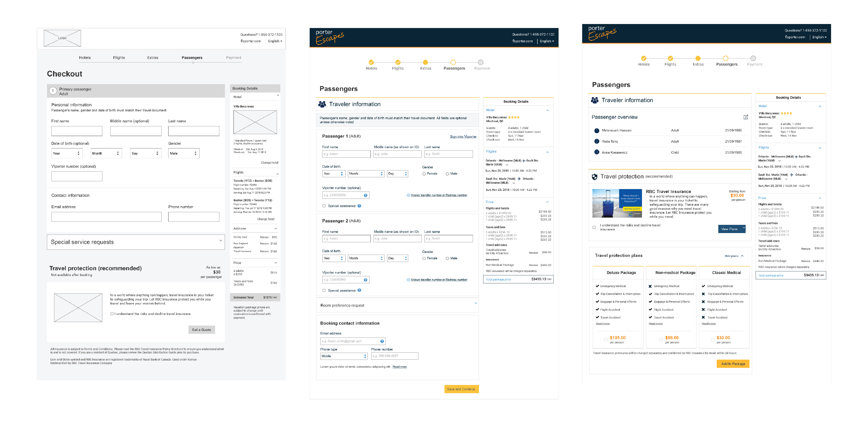Click the wireframe Email address input field
The image size is (868, 423).
[x=106, y=217]
